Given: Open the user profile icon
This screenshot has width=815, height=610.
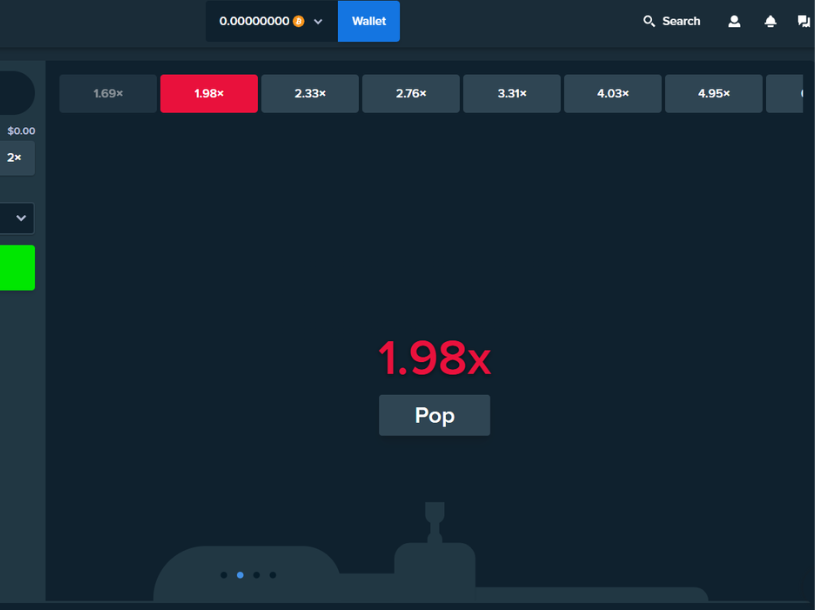Looking at the screenshot, I should pyautogui.click(x=734, y=21).
